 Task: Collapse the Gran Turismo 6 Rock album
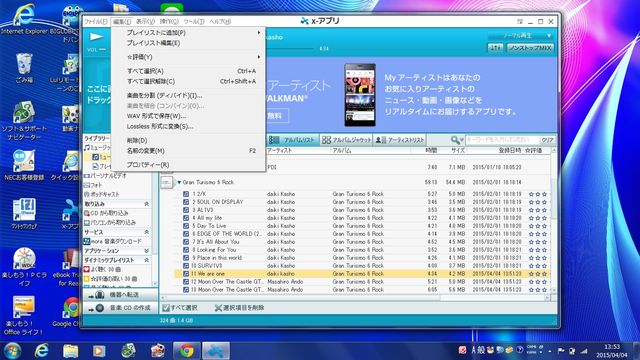[179, 182]
